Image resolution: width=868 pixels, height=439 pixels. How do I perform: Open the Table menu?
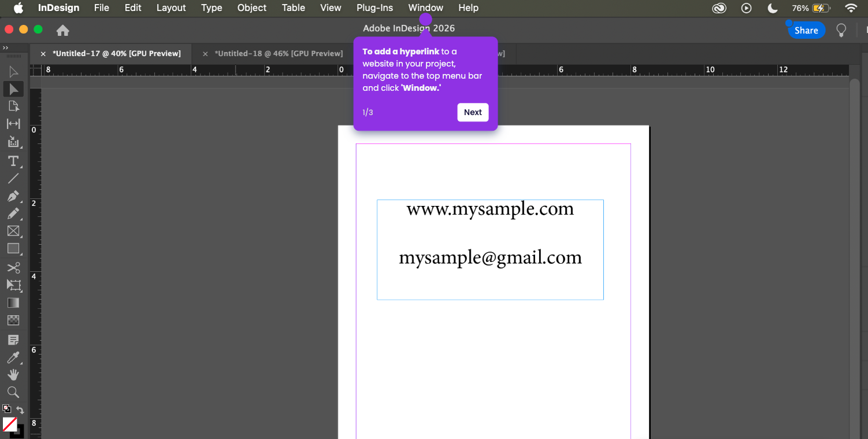294,8
